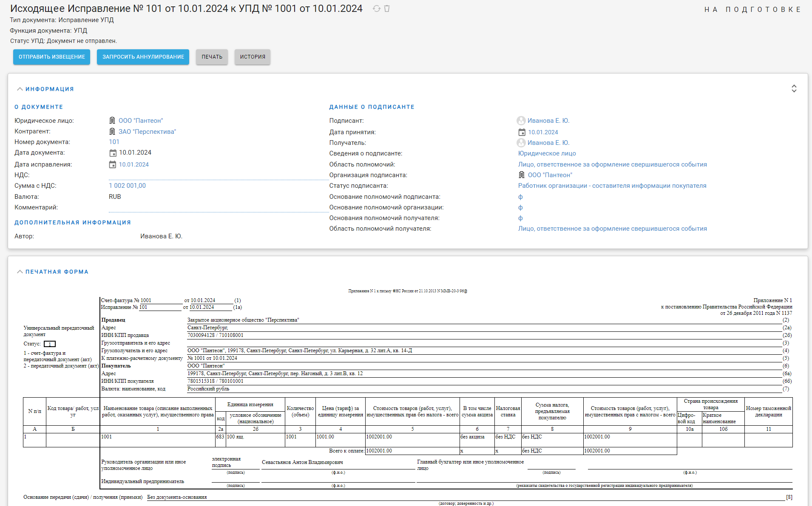812x506 pixels.
Task: Click Без документа-основания text
Action: [x=177, y=497]
